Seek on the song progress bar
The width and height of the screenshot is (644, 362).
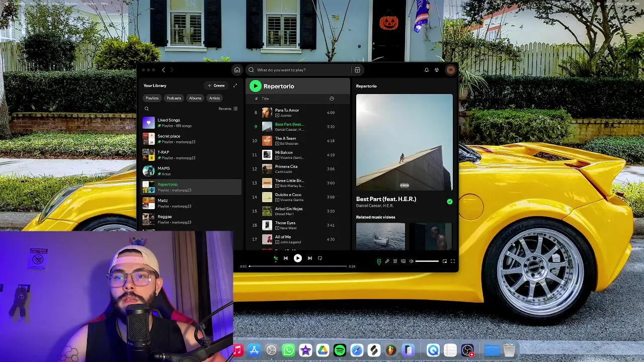tap(298, 266)
